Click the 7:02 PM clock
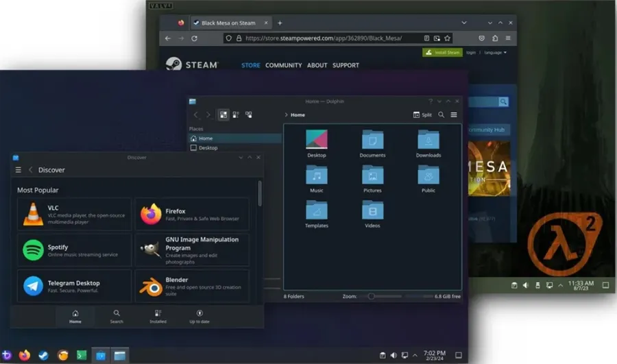 click(435, 355)
